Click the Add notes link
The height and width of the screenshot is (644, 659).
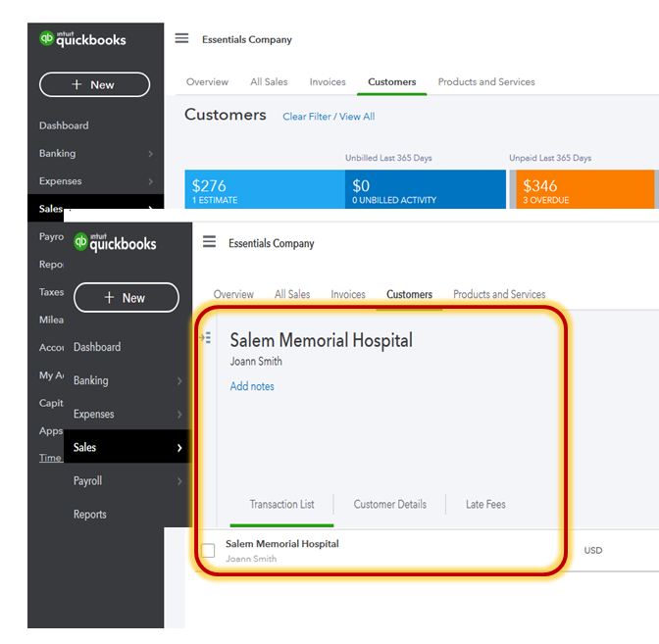pyautogui.click(x=252, y=386)
